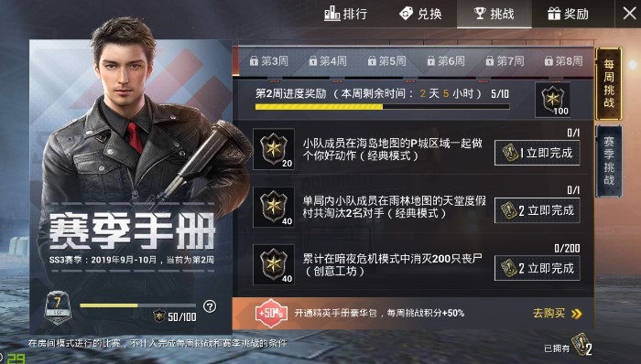Screen dimensions: 641x364
Task: Select the locked 第8周 week tab
Action: pos(563,61)
